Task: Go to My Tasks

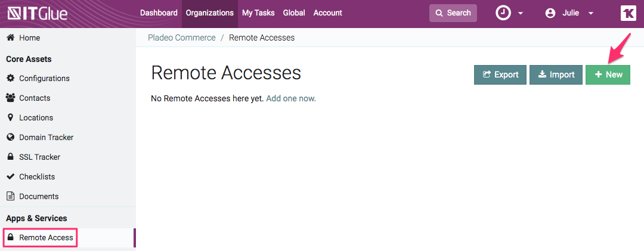Action: point(258,13)
